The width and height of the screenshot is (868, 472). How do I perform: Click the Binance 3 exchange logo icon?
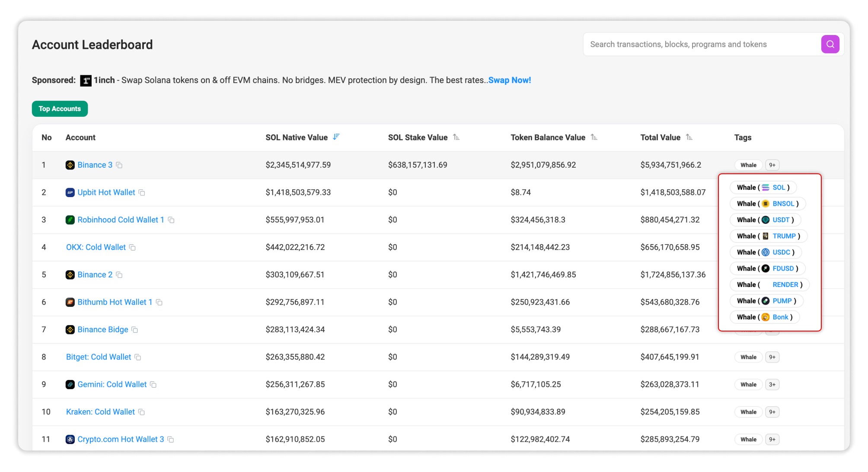(x=70, y=165)
